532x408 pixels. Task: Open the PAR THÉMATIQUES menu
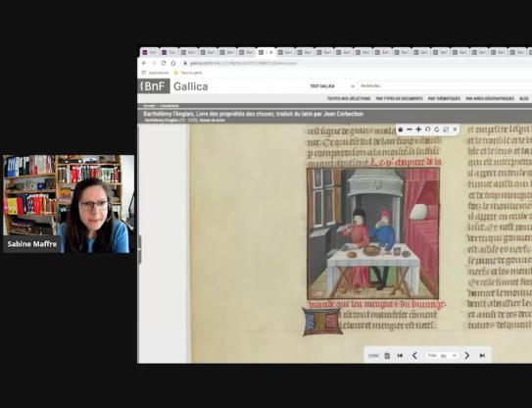(444, 98)
